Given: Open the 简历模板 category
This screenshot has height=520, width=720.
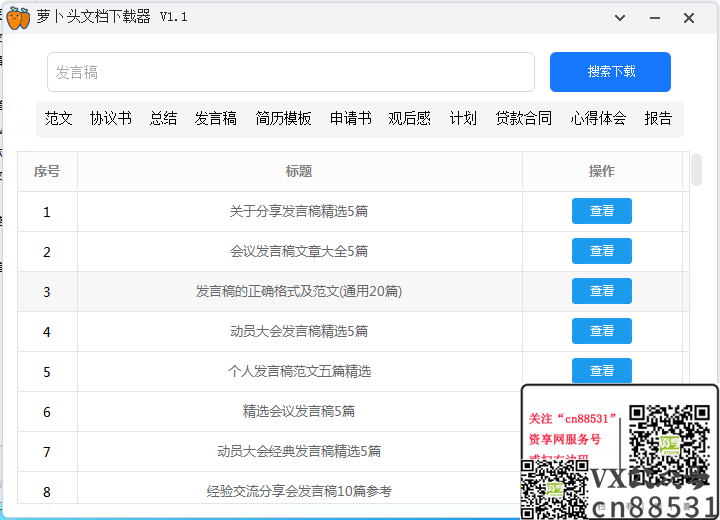Looking at the screenshot, I should pos(283,118).
